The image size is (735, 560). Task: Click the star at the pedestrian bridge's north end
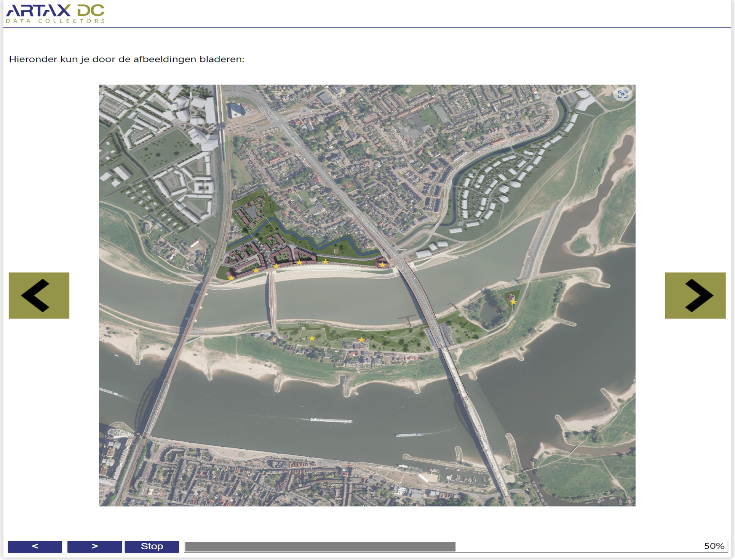point(276,266)
